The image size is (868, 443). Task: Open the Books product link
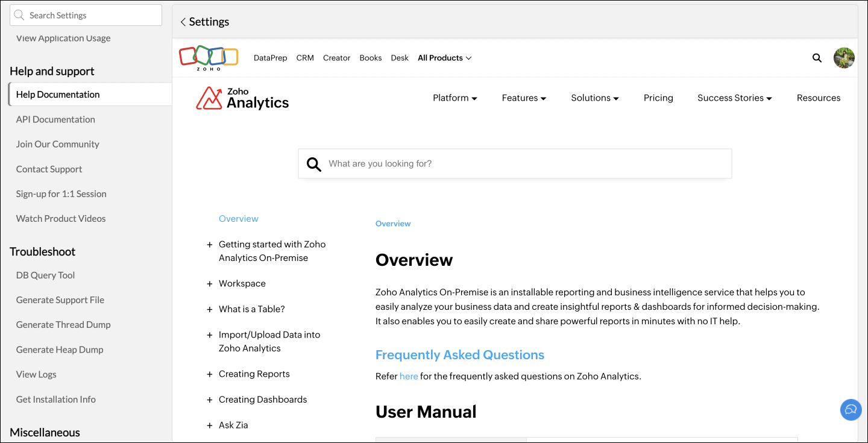[x=371, y=58]
